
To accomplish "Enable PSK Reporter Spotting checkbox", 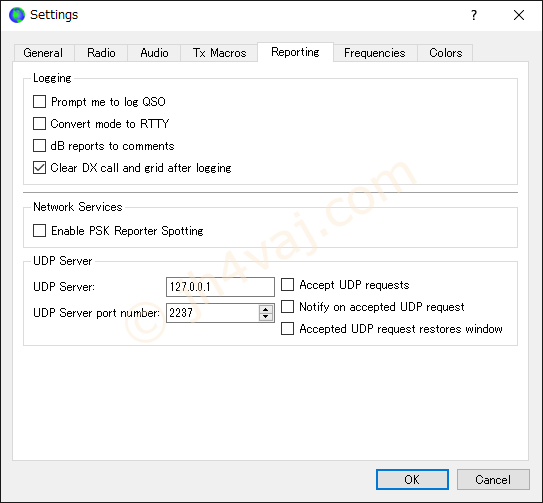I will pyautogui.click(x=39, y=231).
